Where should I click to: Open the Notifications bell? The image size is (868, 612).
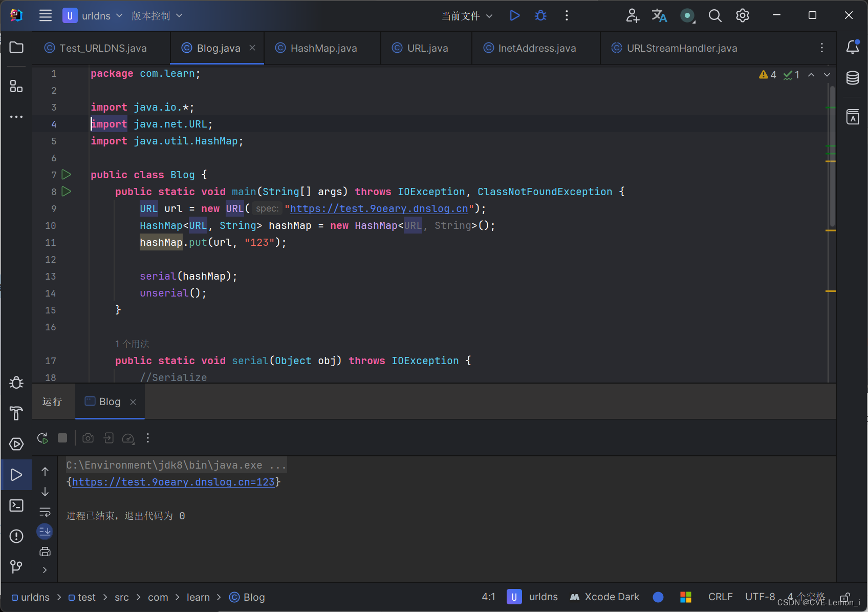click(853, 47)
